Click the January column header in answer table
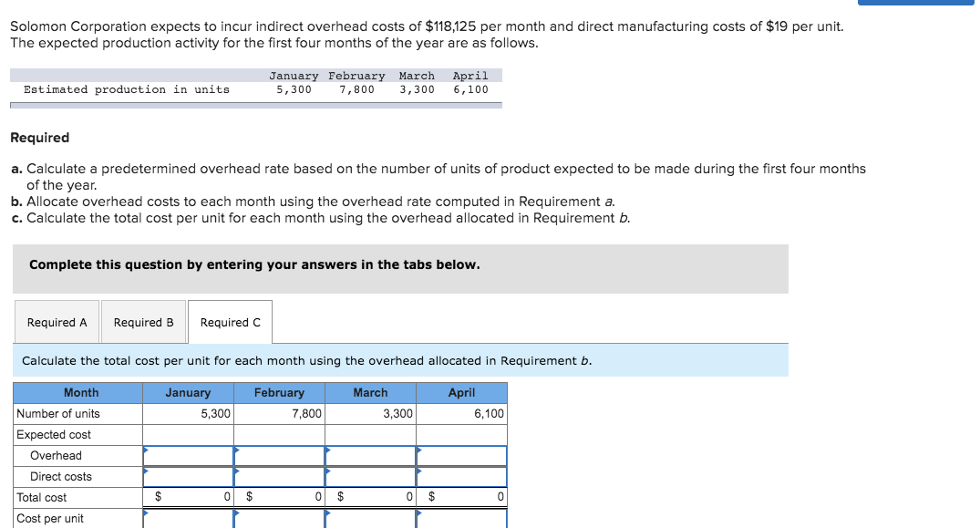Image resolution: width=980 pixels, height=528 pixels. (x=188, y=392)
